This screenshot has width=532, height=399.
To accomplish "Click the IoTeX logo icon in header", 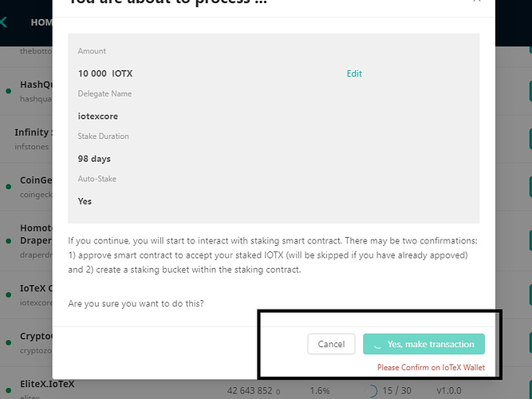I will click(4, 22).
